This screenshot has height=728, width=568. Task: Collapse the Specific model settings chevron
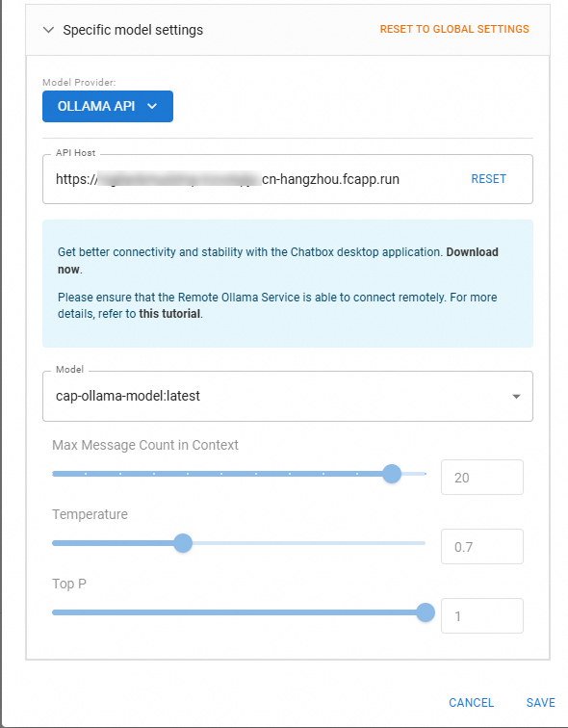tap(48, 30)
